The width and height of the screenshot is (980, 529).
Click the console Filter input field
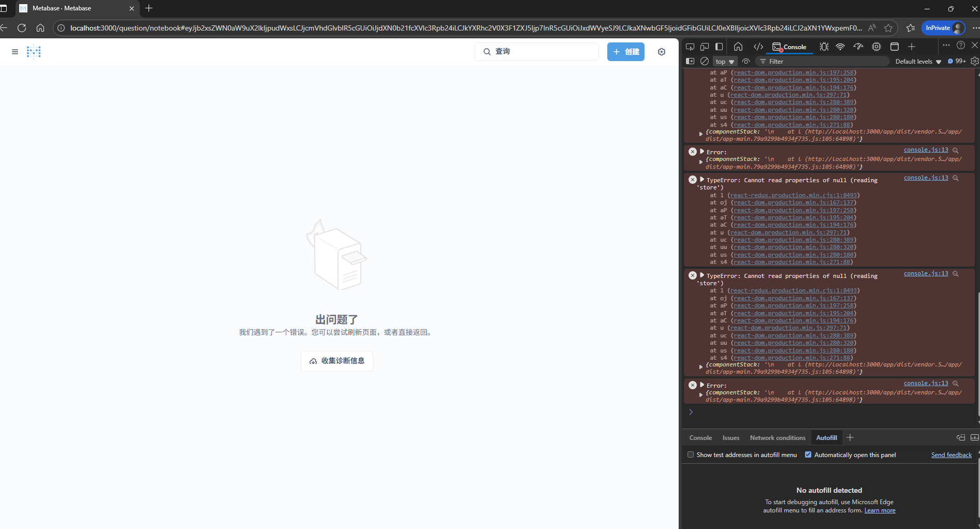(823, 62)
